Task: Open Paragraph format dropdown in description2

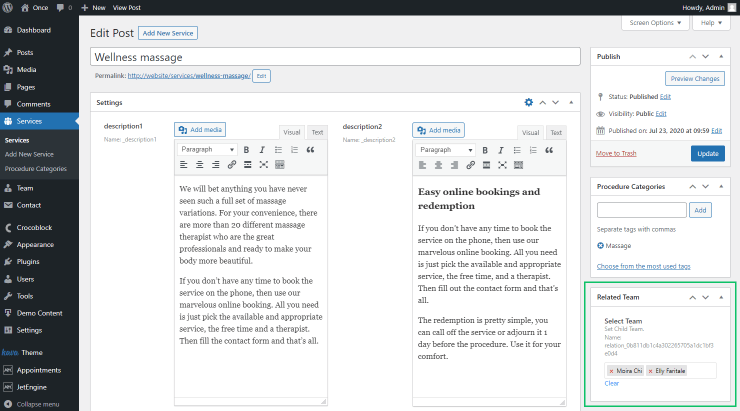Action: pyautogui.click(x=445, y=150)
